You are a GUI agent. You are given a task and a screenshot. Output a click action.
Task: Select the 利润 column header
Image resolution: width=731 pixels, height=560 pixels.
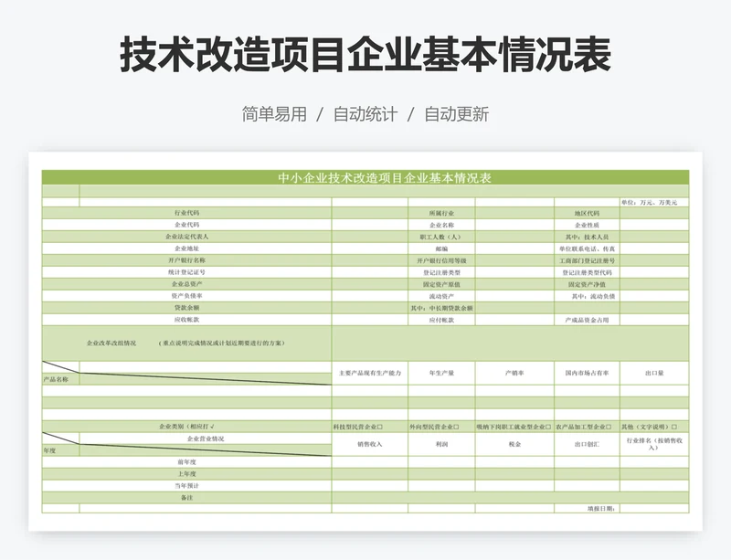(441, 444)
